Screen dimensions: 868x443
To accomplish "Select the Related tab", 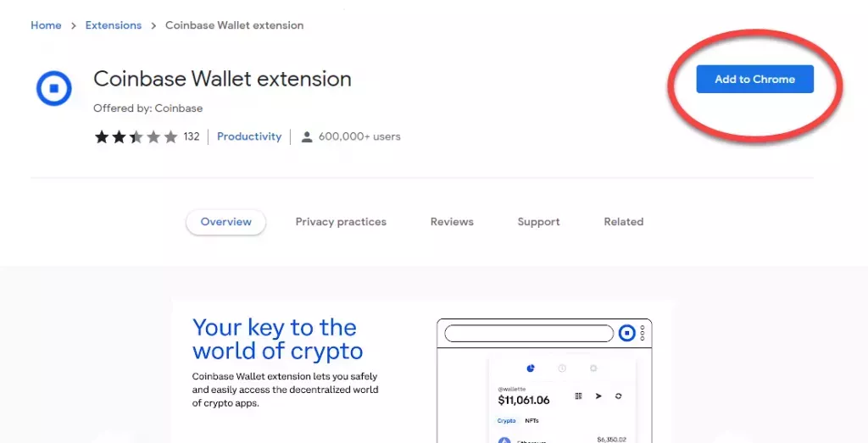I will click(x=623, y=222).
